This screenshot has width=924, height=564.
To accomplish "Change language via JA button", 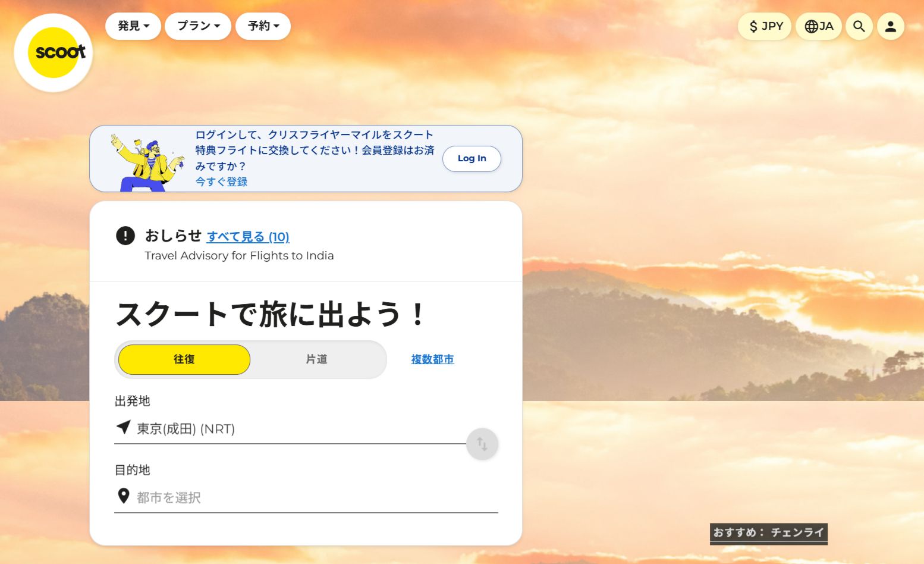I will tap(819, 26).
